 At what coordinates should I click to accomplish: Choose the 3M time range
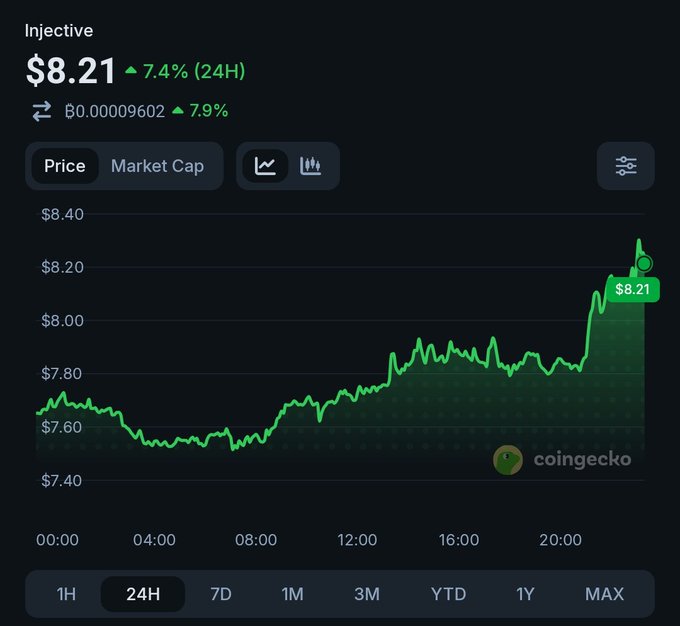(x=367, y=594)
